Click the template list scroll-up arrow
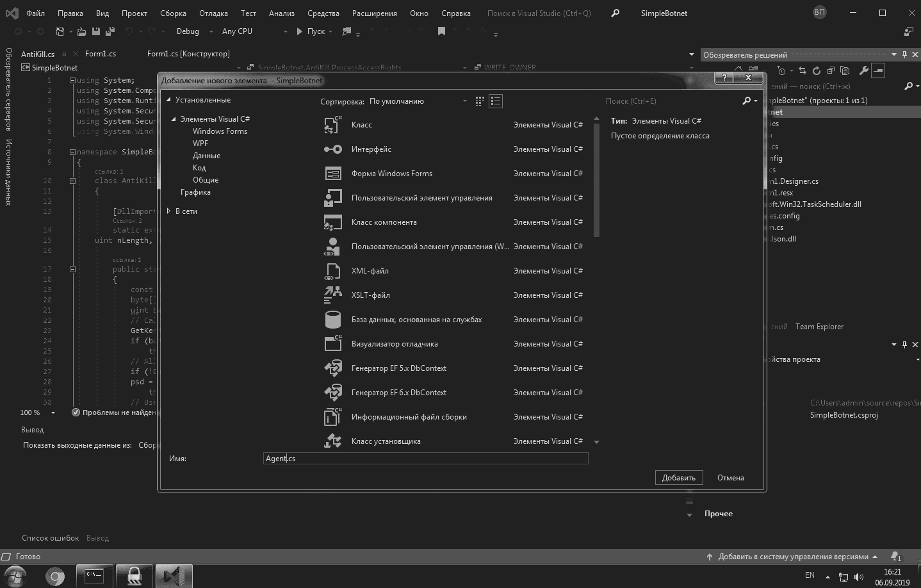This screenshot has width=921, height=588. [596, 119]
